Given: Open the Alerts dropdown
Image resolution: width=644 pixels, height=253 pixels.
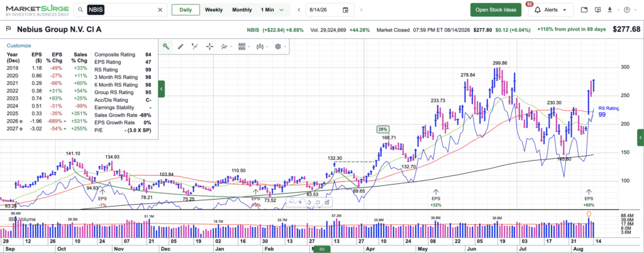Looking at the screenshot, I should (x=551, y=10).
